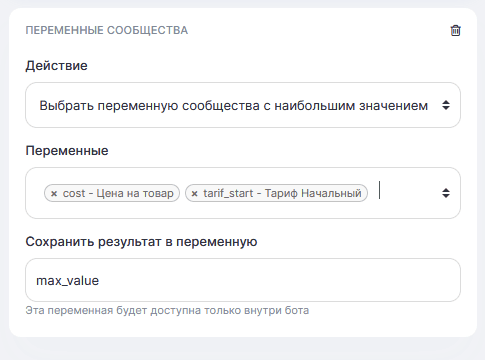Click the Сохранить результат в переменную label
485x360 pixels.
[x=141, y=242]
